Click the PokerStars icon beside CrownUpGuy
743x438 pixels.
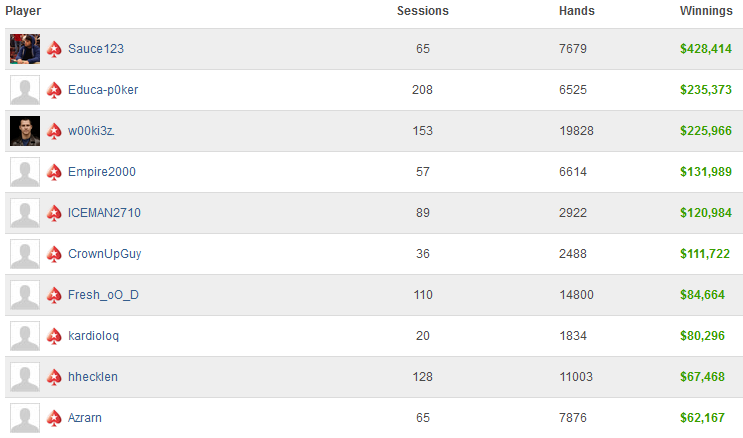[x=54, y=254]
